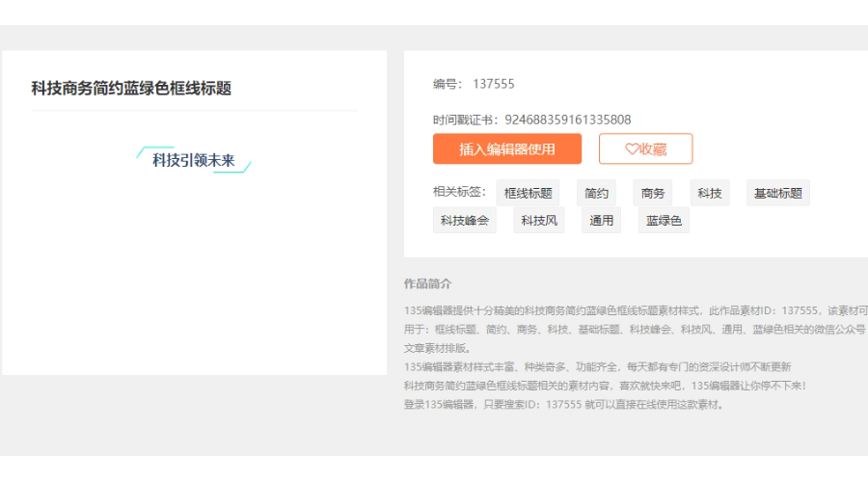The image size is (868, 482).
Task: Open the 科技峰会 tag
Action: click(465, 220)
